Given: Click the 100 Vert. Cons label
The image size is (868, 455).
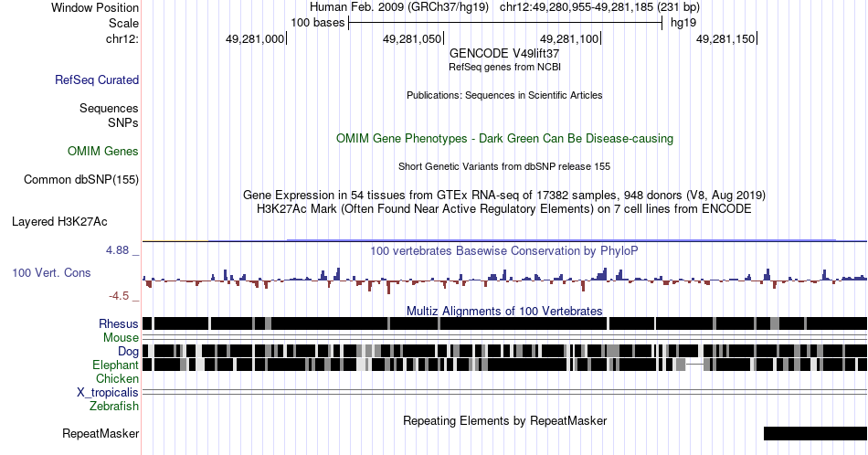Looking at the screenshot, I should coord(51,273).
